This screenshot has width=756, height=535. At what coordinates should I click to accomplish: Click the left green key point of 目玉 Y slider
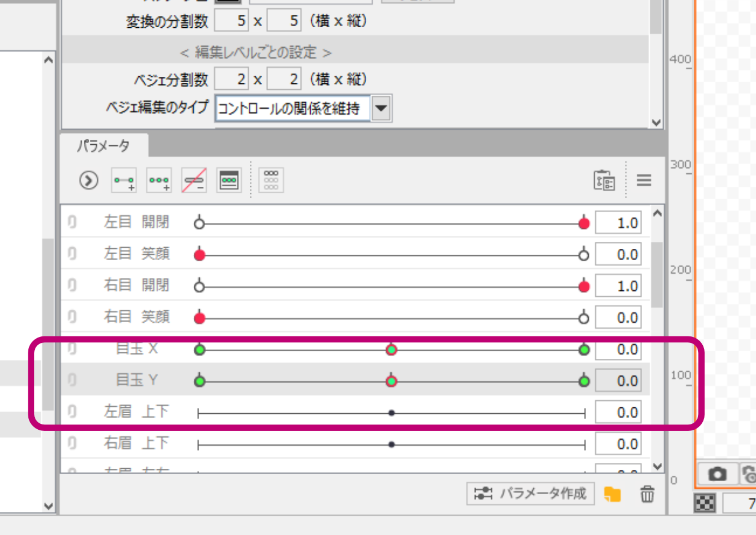click(200, 381)
